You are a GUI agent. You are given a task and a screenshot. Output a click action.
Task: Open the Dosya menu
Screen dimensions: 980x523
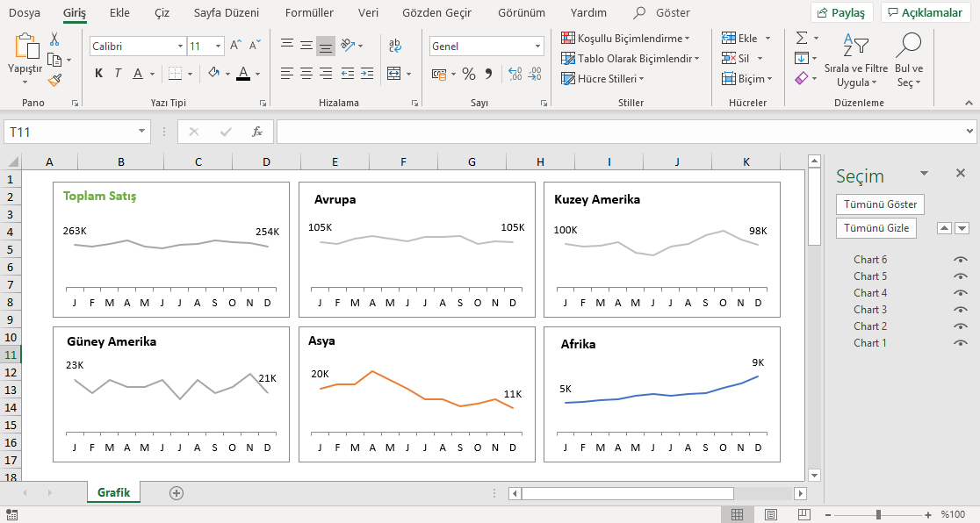tap(25, 12)
